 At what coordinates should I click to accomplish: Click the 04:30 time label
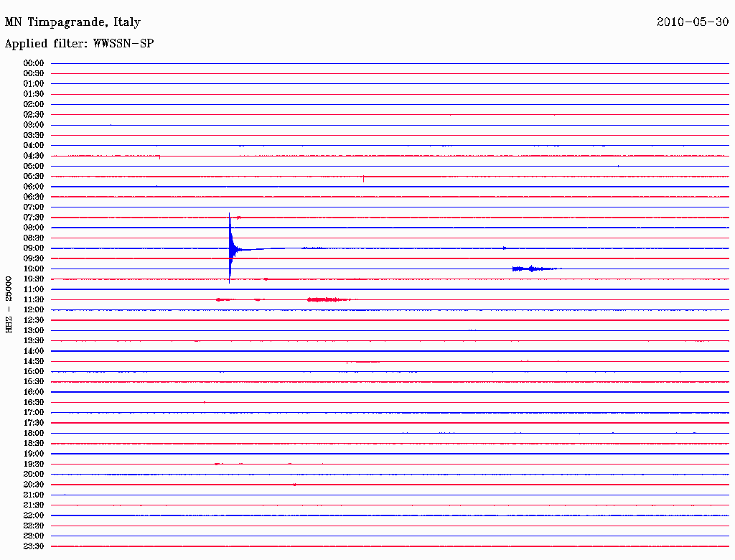coord(34,156)
